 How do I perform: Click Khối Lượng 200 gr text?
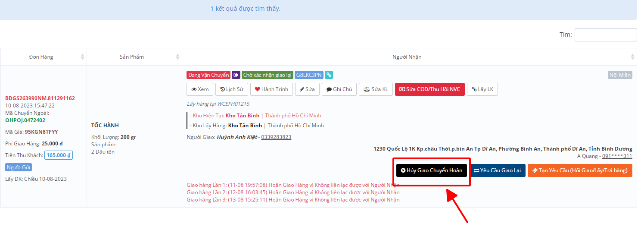114,137
